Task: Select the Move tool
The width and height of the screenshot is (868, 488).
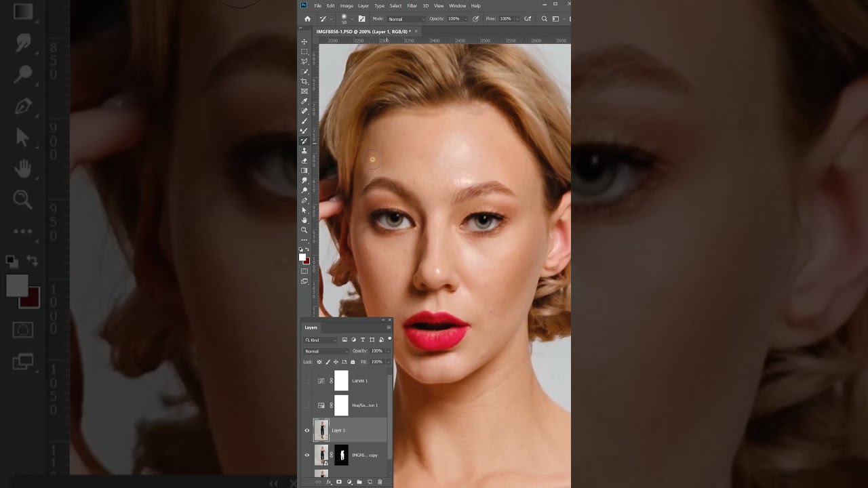Action: pos(304,42)
